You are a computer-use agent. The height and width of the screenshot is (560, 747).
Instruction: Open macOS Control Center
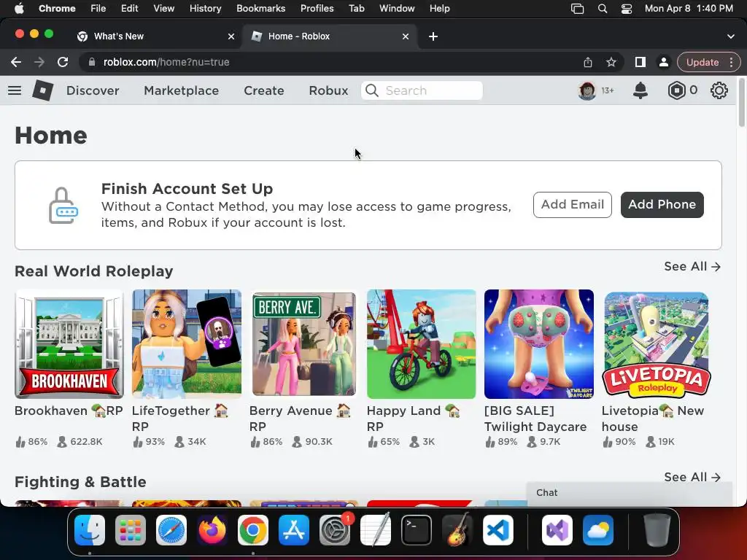pyautogui.click(x=627, y=9)
